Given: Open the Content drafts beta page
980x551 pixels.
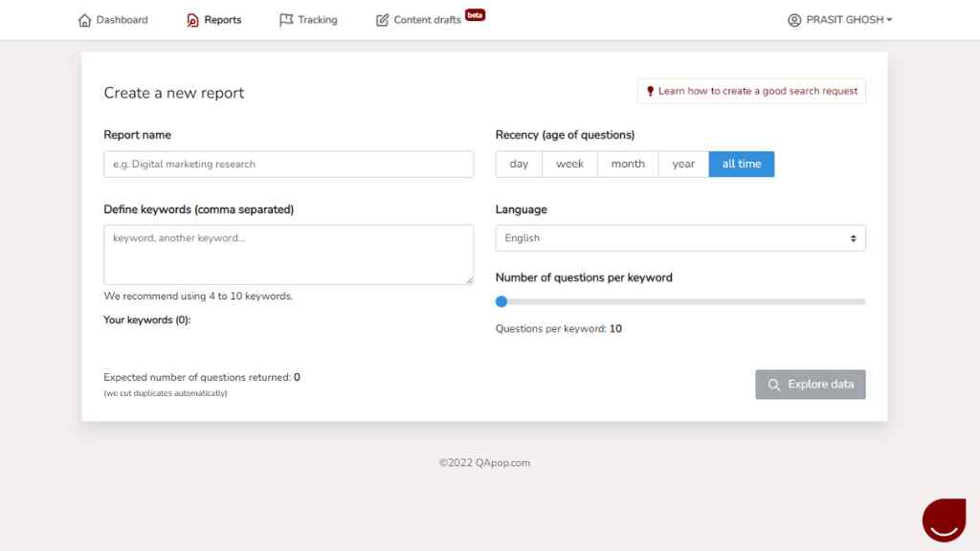Looking at the screenshot, I should coord(430,19).
